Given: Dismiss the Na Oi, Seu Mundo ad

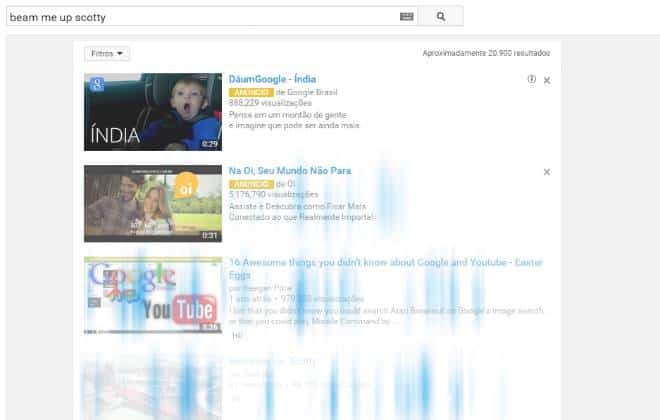Looking at the screenshot, I should tap(547, 172).
